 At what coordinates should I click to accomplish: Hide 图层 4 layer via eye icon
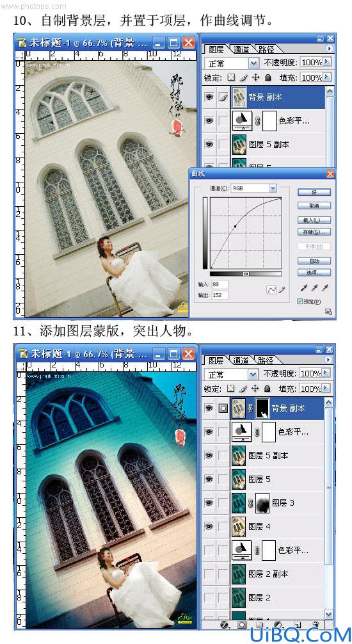(x=209, y=526)
